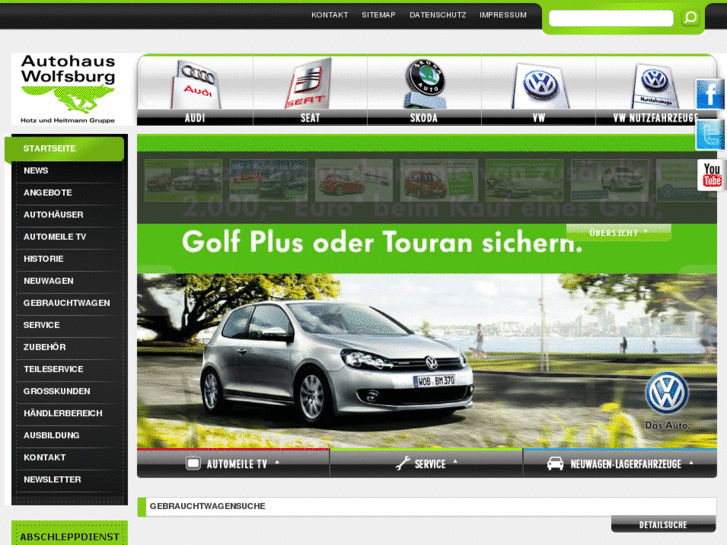Click the Neuwagen-Lagerfahrzeuge car icon
Screen dimensions: 727x545
(x=555, y=463)
